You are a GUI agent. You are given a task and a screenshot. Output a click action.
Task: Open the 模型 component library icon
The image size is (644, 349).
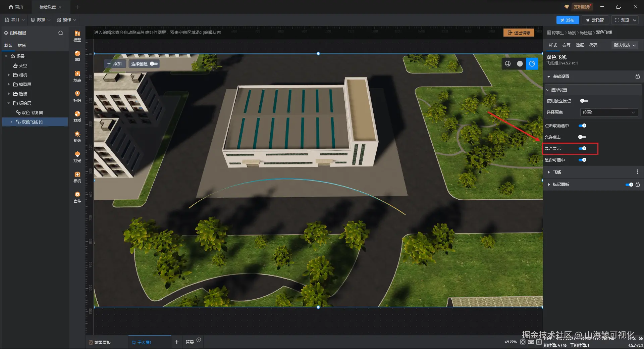point(77,36)
